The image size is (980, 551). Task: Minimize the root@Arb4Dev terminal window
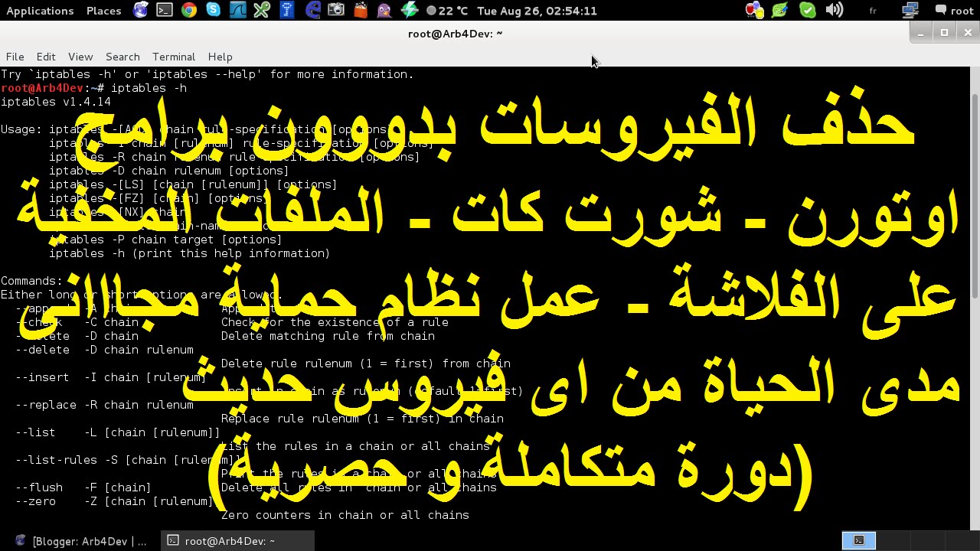tap(921, 32)
